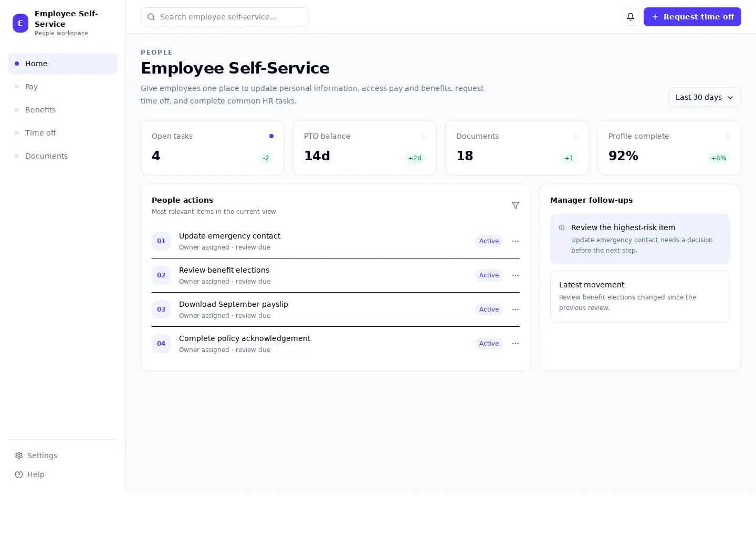Click Active status on Download September payslip
The width and height of the screenshot is (756, 538).
(x=489, y=309)
